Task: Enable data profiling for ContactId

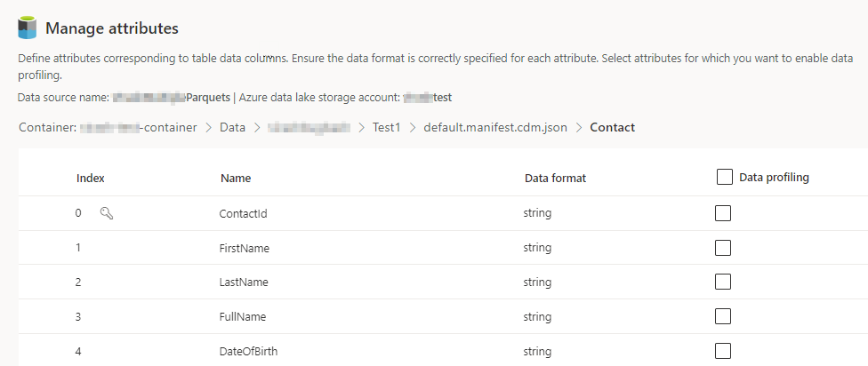Action: [x=723, y=213]
